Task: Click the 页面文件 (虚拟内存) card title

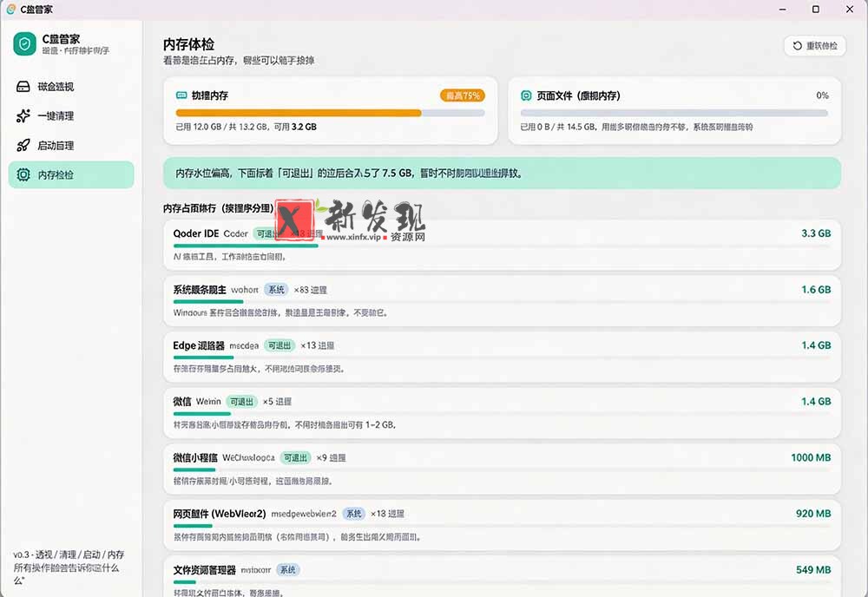Action: click(578, 95)
